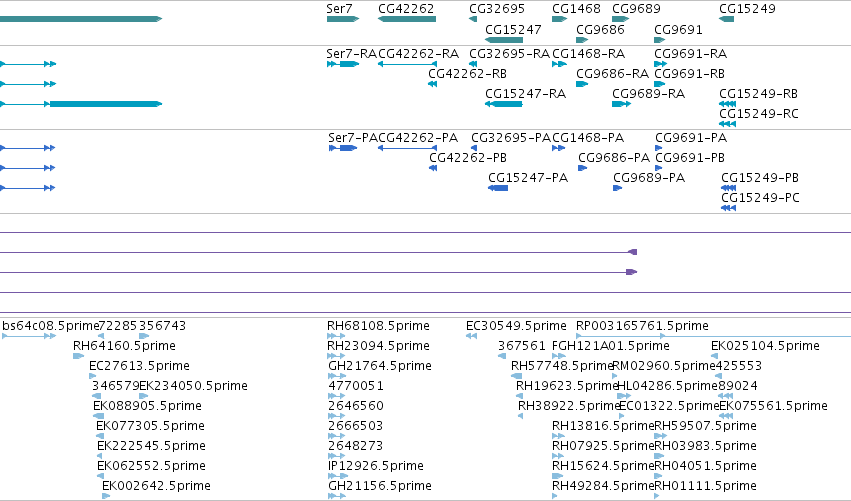Select the CG9686-PA protein label

click(614, 158)
